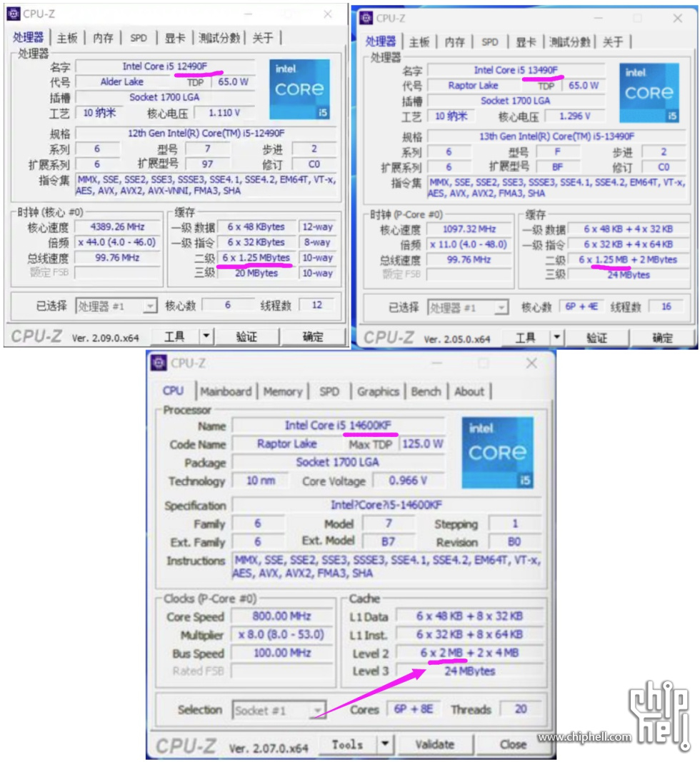This screenshot has width=700, height=762.
Task: Click the CPU-Z app icon in the 14600KF window
Action: pyautogui.click(x=159, y=363)
